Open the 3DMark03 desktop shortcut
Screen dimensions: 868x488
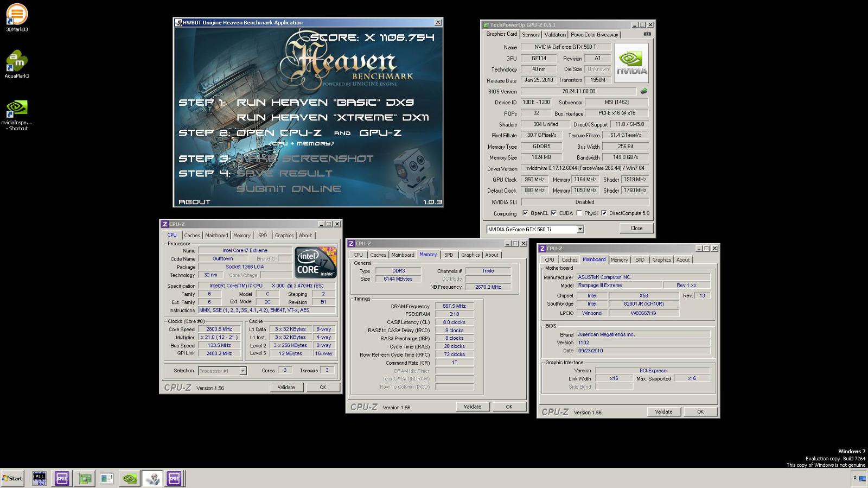17,17
